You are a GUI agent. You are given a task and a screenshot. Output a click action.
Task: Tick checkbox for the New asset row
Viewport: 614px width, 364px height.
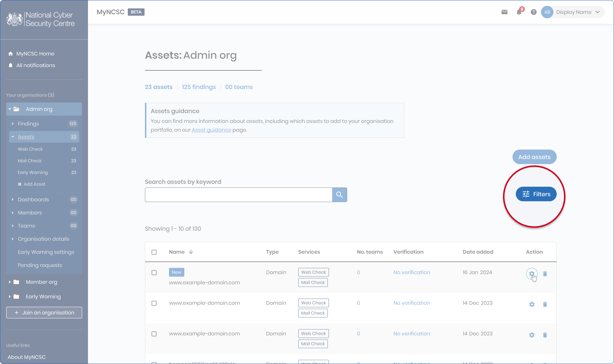(x=154, y=272)
